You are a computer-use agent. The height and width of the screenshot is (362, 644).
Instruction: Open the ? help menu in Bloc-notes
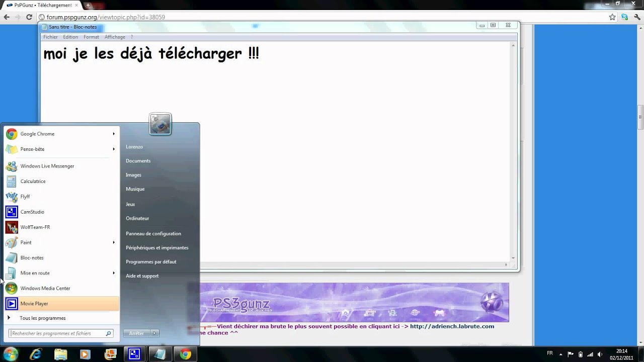tap(132, 37)
